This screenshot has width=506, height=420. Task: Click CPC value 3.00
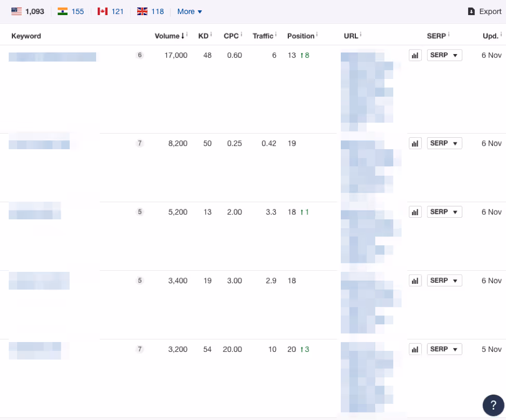click(x=235, y=281)
